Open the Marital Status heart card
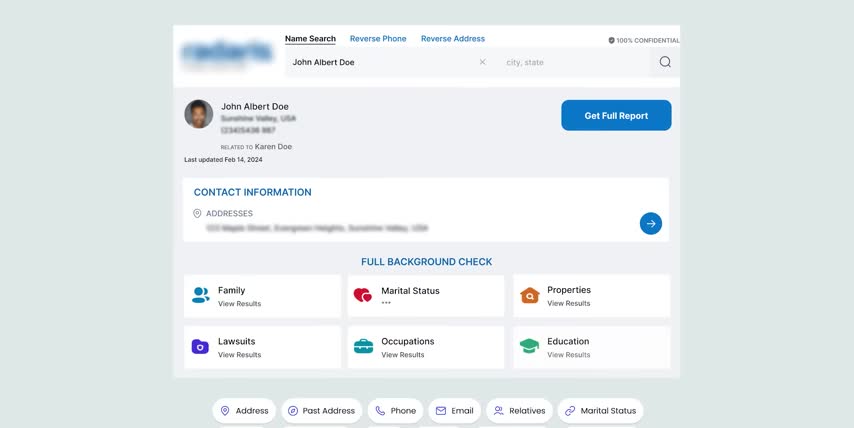 pos(426,296)
